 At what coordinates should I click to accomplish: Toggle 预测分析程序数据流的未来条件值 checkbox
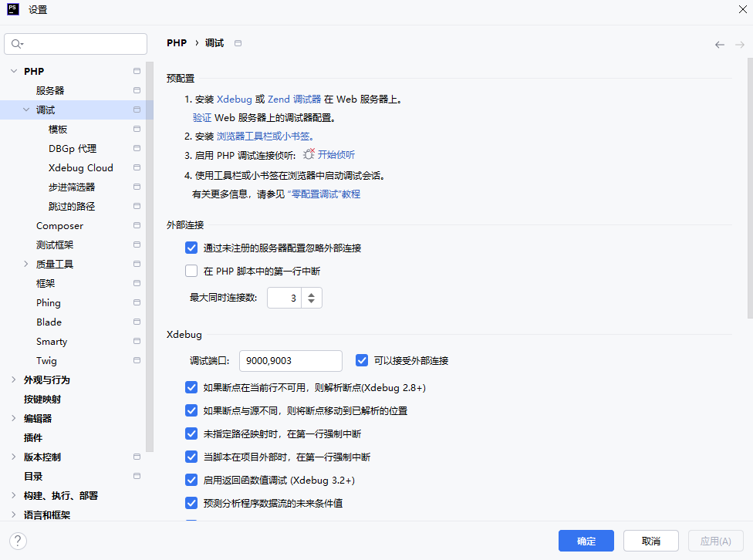pos(191,503)
